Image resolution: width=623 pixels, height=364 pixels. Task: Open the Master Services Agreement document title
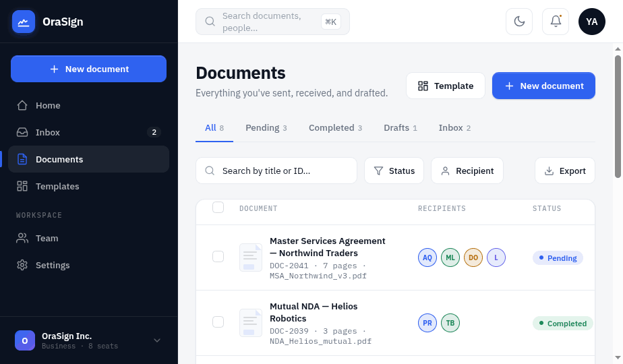pyautogui.click(x=328, y=247)
